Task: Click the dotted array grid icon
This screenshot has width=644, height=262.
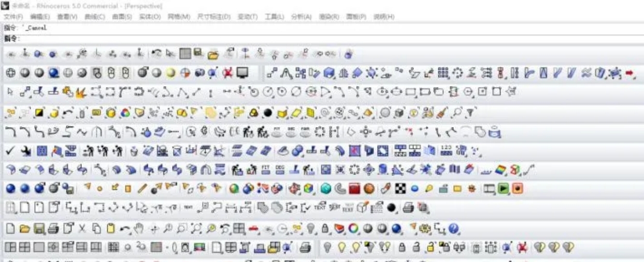Action: point(443,73)
